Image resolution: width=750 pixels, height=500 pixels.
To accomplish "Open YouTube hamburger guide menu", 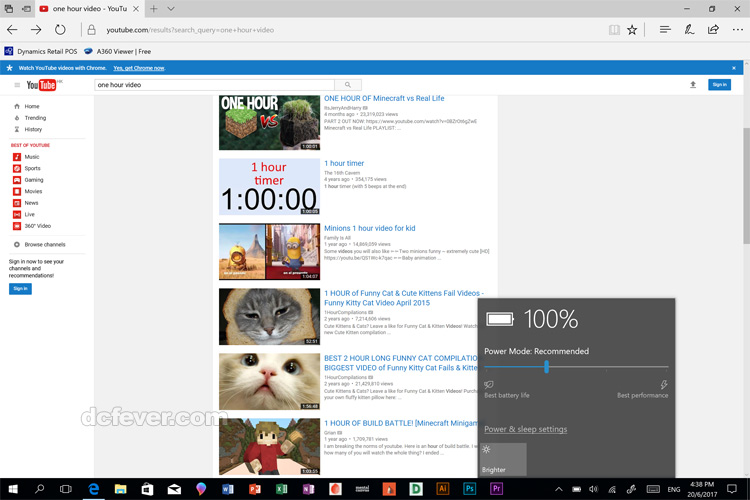I will pyautogui.click(x=17, y=85).
